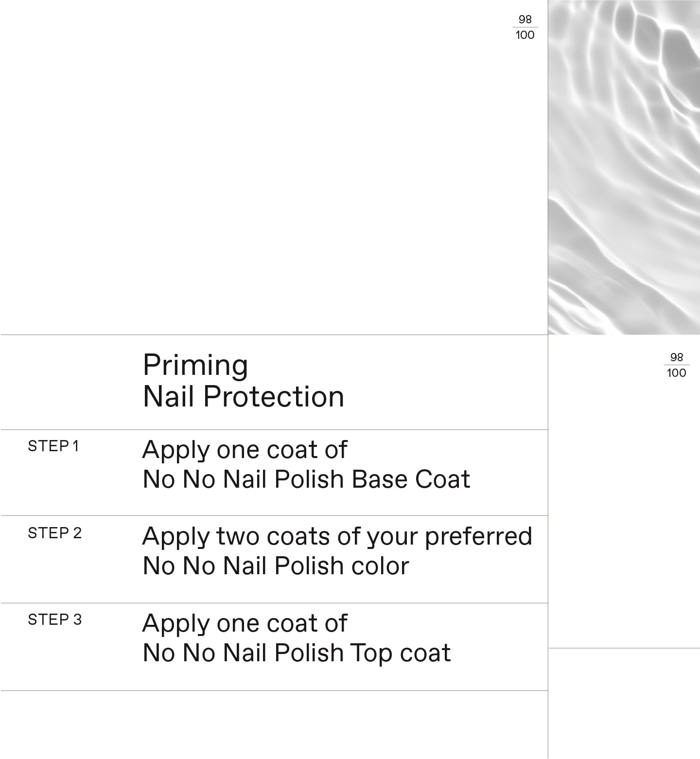Click the water ripple image
Screen dimensions: 700x759
[x=624, y=167]
